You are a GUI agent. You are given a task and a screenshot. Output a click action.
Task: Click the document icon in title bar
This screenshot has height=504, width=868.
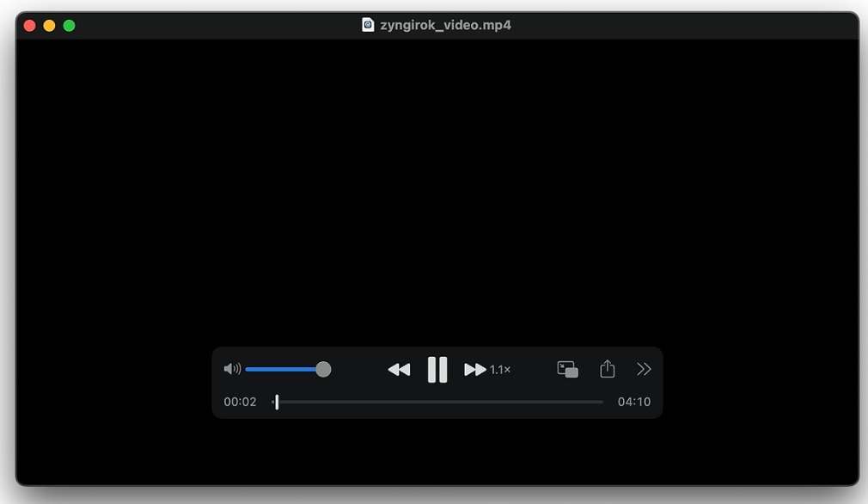tap(368, 25)
